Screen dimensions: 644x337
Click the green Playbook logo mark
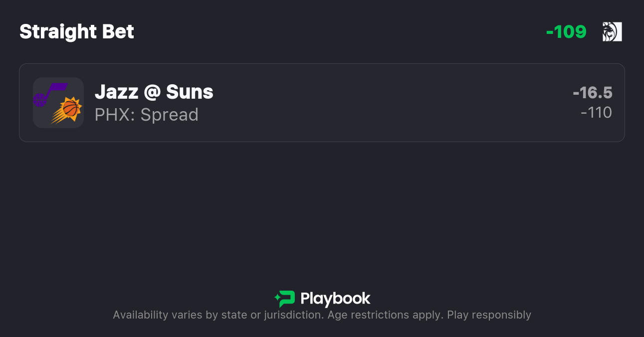coord(285,299)
